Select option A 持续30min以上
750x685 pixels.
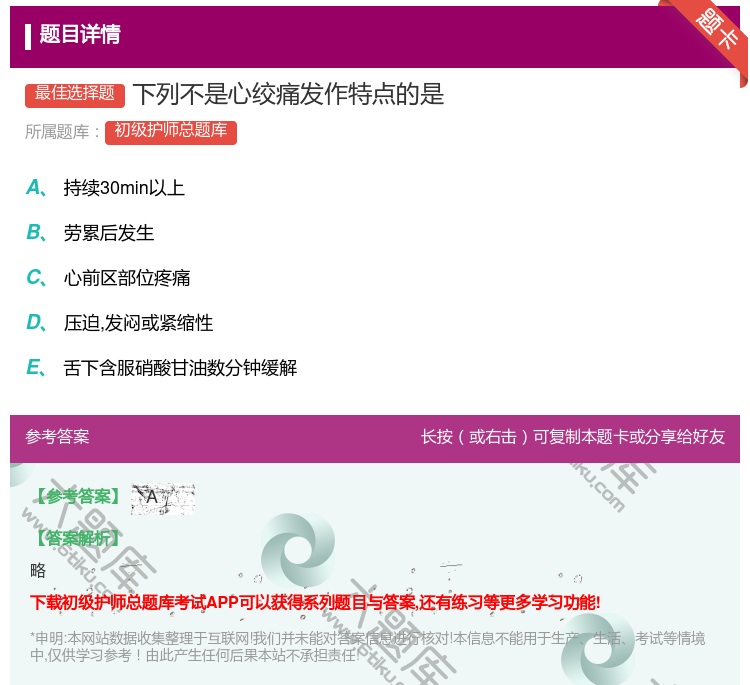coord(106,188)
